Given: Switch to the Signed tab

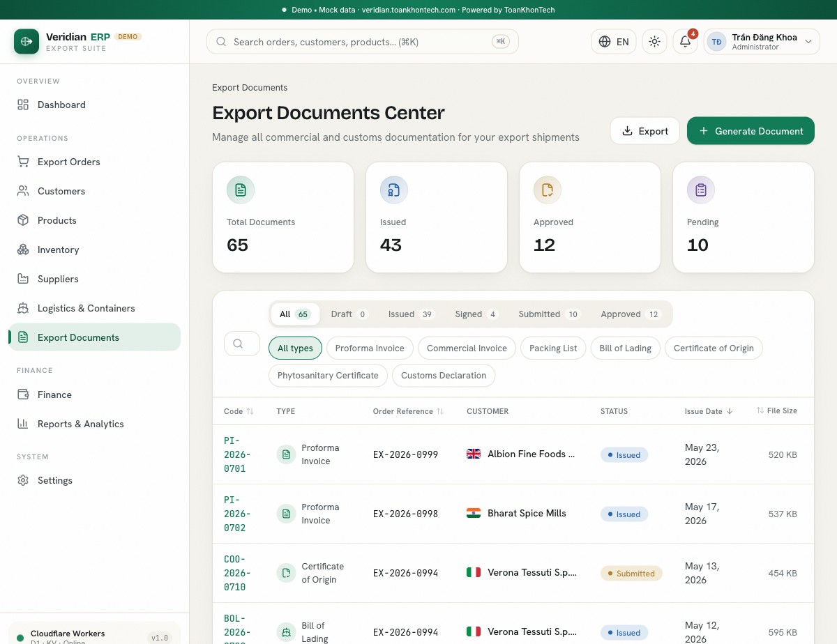Looking at the screenshot, I should point(476,314).
